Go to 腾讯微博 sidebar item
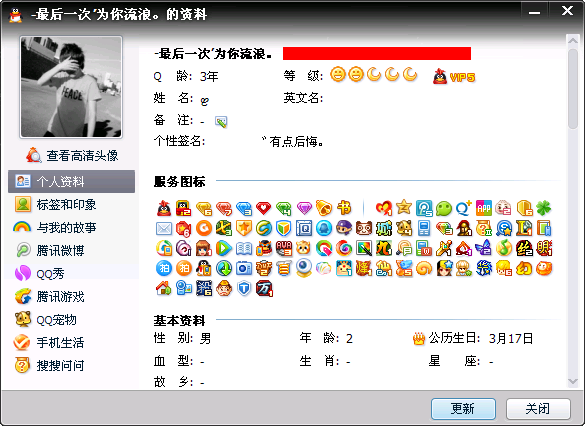The width and height of the screenshot is (585, 426). [71, 250]
